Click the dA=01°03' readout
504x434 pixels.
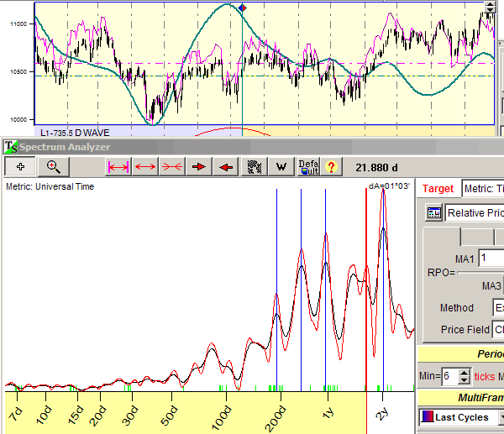point(389,186)
